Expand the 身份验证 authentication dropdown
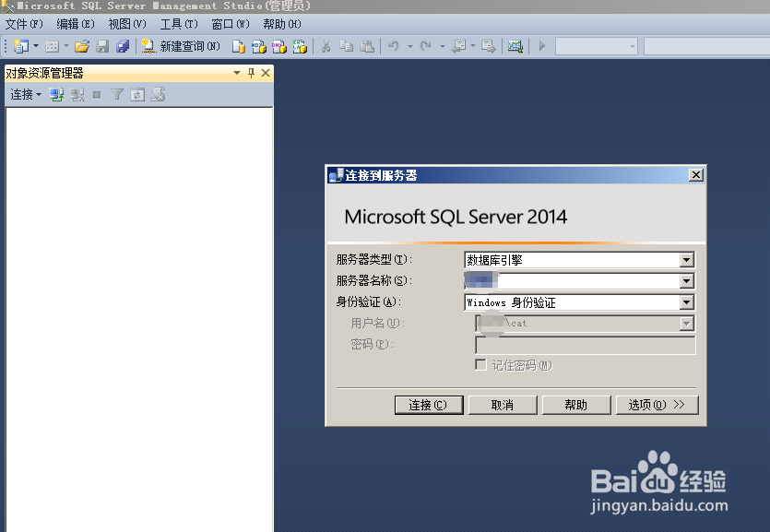 tap(686, 302)
